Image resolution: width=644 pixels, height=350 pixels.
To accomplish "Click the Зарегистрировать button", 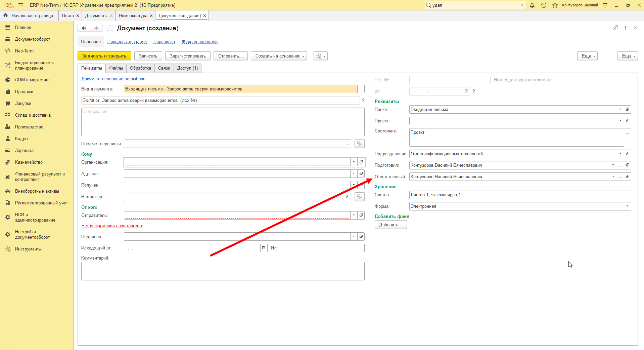I will point(188,56).
